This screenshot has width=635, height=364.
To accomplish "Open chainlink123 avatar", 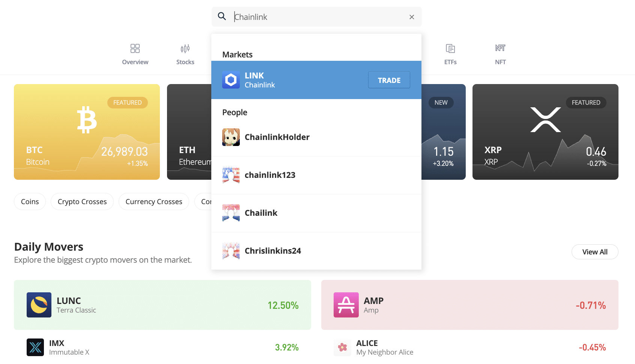I will [231, 175].
